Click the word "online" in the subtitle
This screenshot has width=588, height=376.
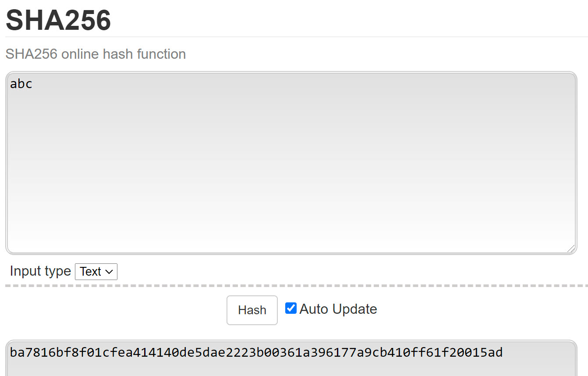coord(80,54)
